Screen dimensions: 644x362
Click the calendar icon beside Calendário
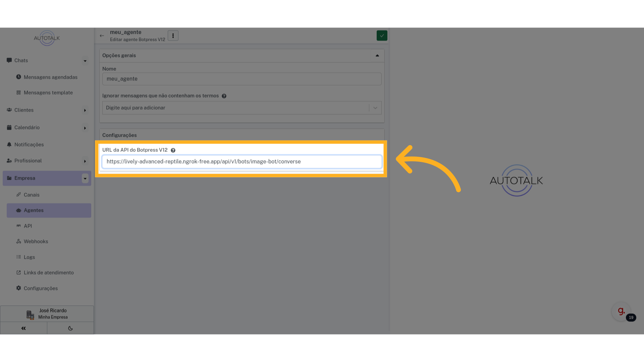9,127
